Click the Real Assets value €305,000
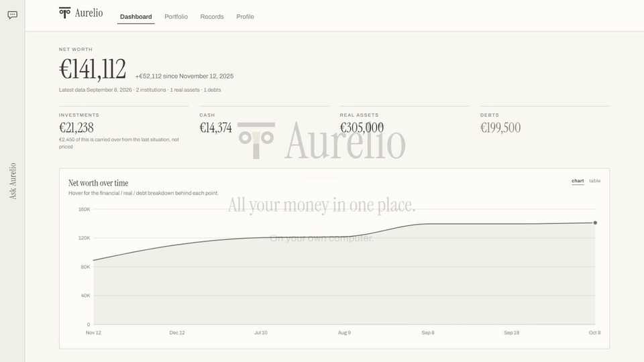Viewport: 644px width, 362px height. coord(362,127)
